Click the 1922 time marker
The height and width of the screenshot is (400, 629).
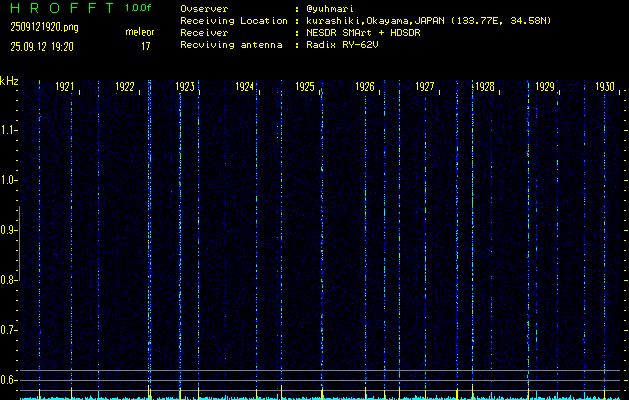point(125,87)
